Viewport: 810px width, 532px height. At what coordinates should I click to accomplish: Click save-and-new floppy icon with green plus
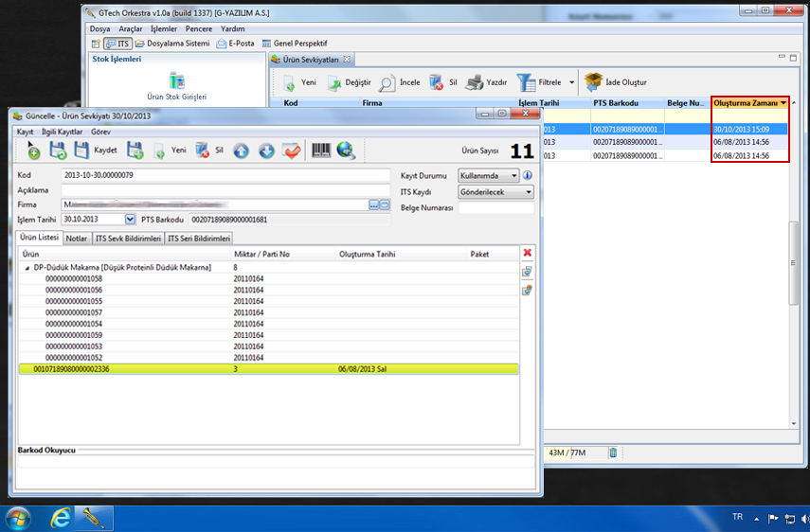(x=135, y=151)
